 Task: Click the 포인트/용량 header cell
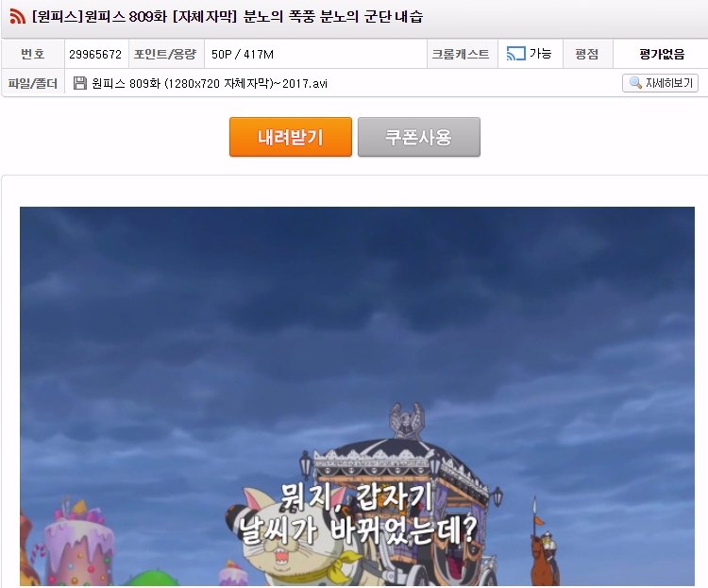click(166, 54)
